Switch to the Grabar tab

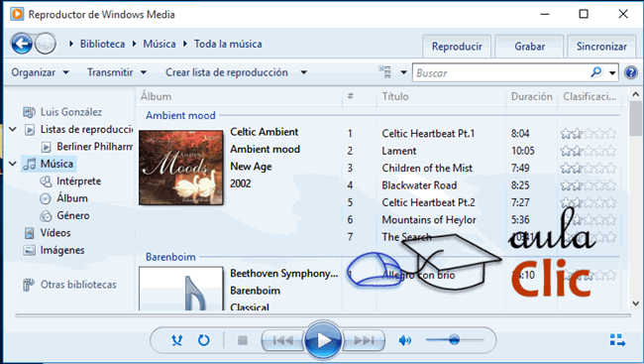click(529, 46)
